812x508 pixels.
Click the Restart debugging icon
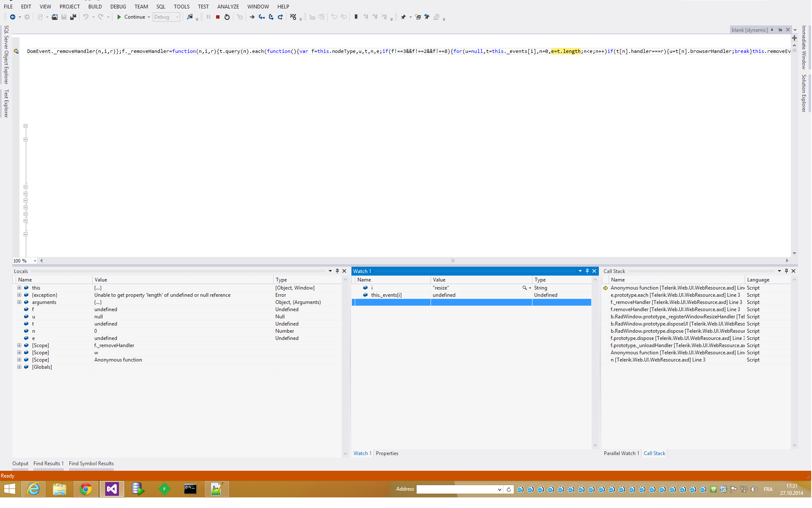[x=227, y=17]
